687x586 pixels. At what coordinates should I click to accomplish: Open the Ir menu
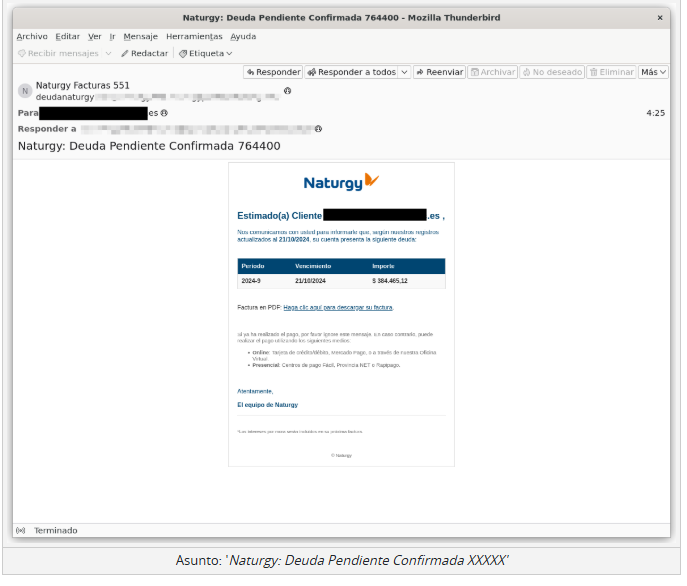coord(113,37)
